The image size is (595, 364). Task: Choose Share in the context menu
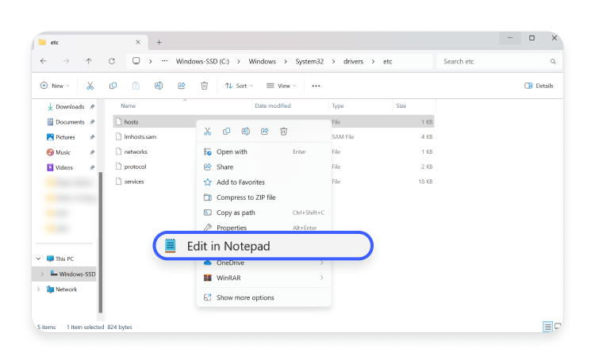coord(263,167)
